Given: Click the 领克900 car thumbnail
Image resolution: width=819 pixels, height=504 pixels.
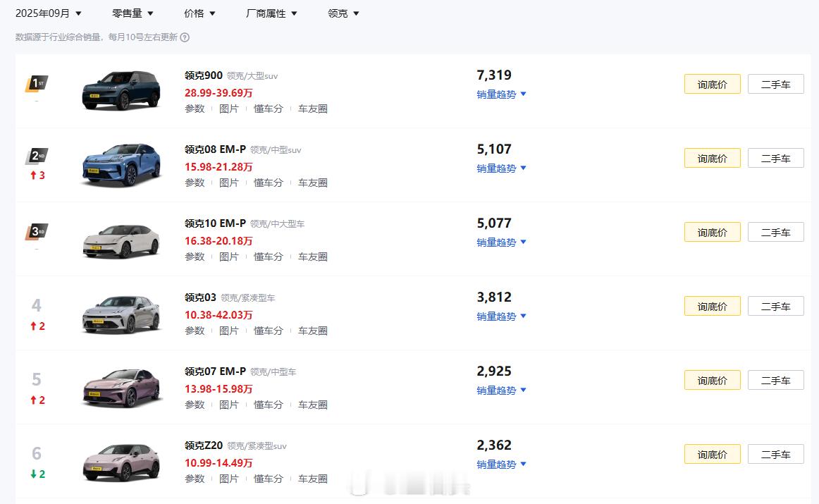Looking at the screenshot, I should tap(121, 91).
